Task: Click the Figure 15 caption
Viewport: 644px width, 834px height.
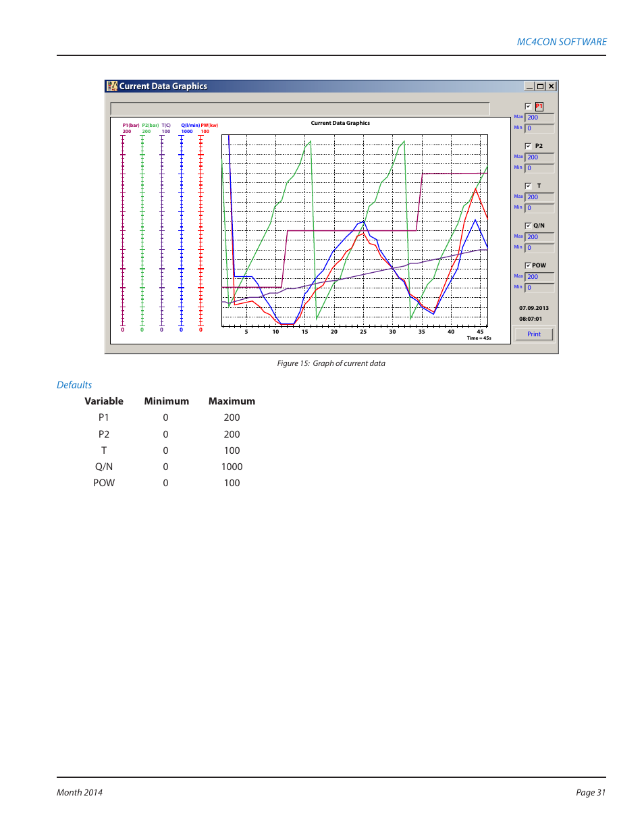Action: click(x=331, y=363)
